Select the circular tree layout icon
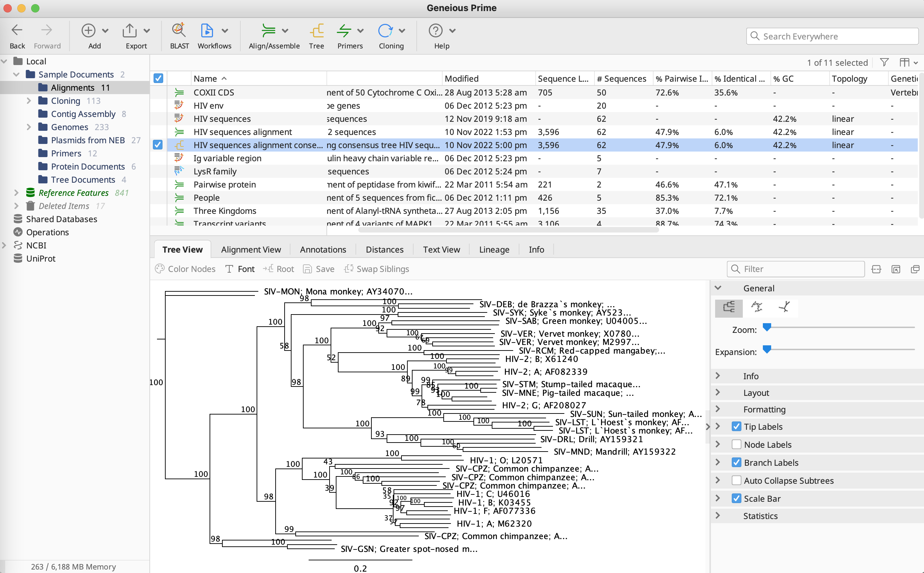 757,307
